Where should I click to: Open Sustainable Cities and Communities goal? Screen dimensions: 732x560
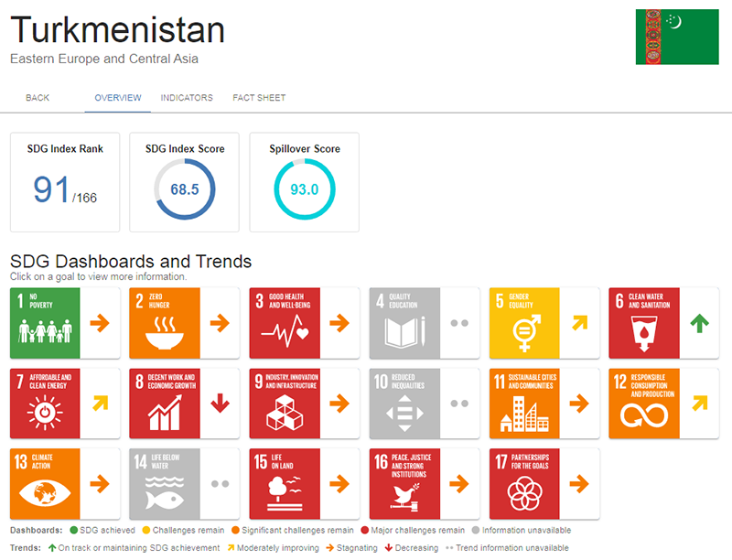(524, 404)
